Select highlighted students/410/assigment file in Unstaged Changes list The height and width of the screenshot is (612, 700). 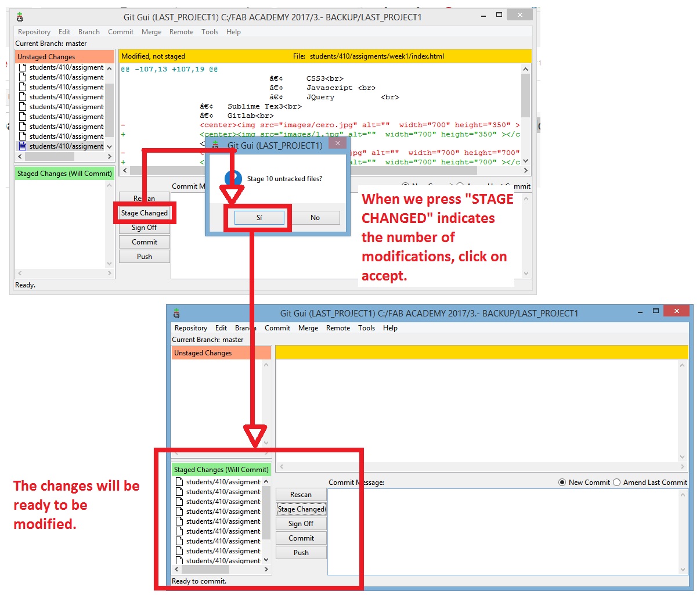click(62, 146)
